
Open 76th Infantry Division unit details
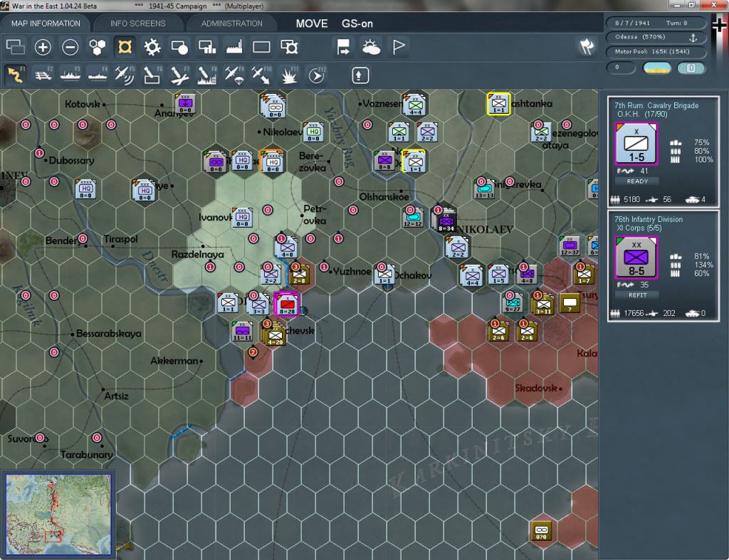[649, 219]
